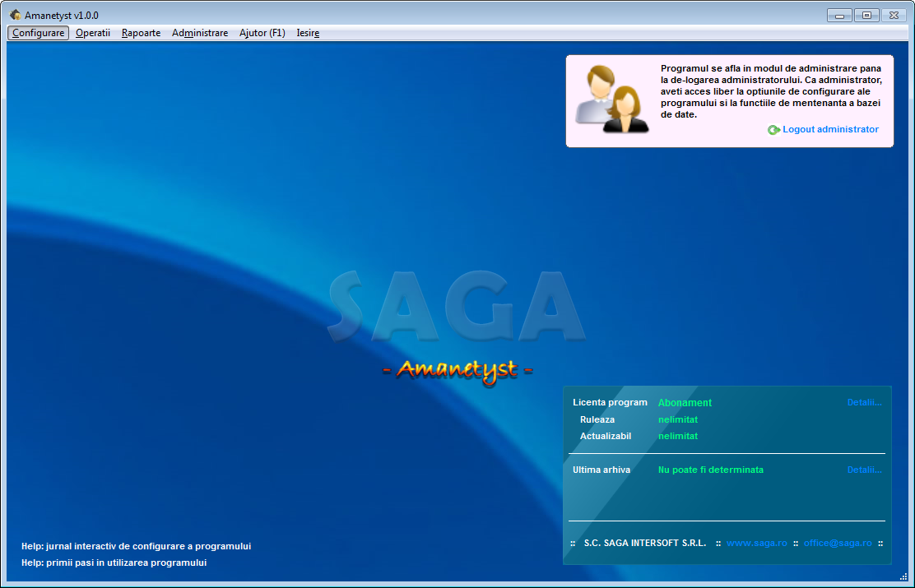Image resolution: width=915 pixels, height=588 pixels.
Task: Open the Administrare menu
Action: [x=200, y=33]
